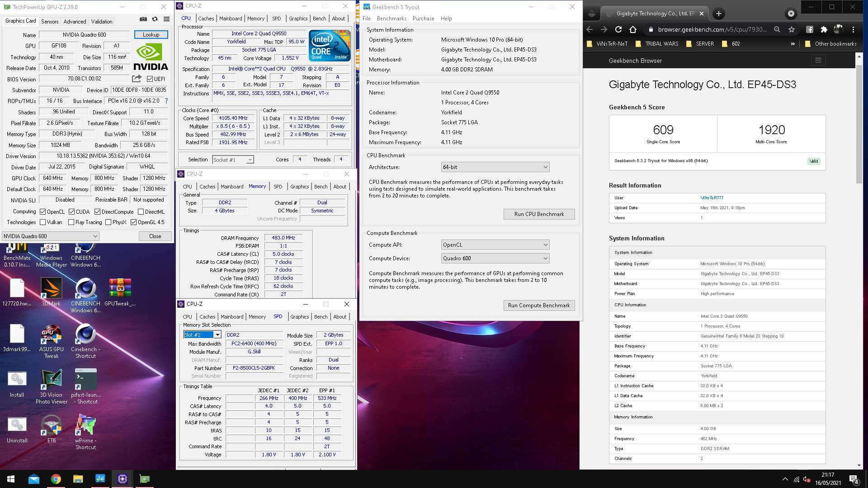Click Run Compute Benchmark
The width and height of the screenshot is (868, 488).
tap(539, 305)
